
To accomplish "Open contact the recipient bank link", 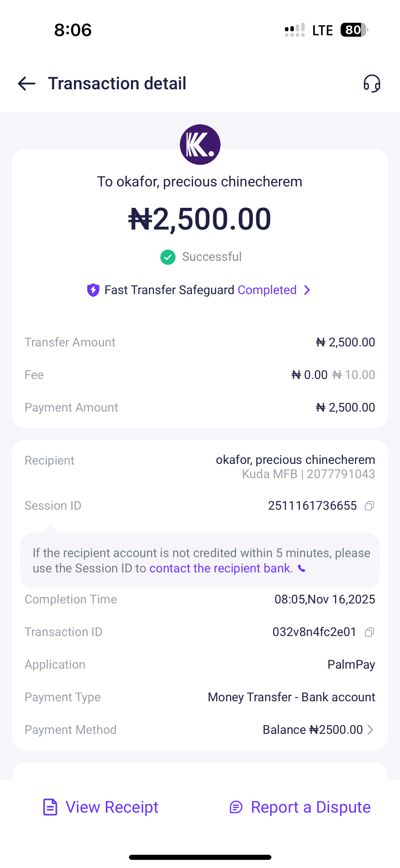I will (221, 568).
